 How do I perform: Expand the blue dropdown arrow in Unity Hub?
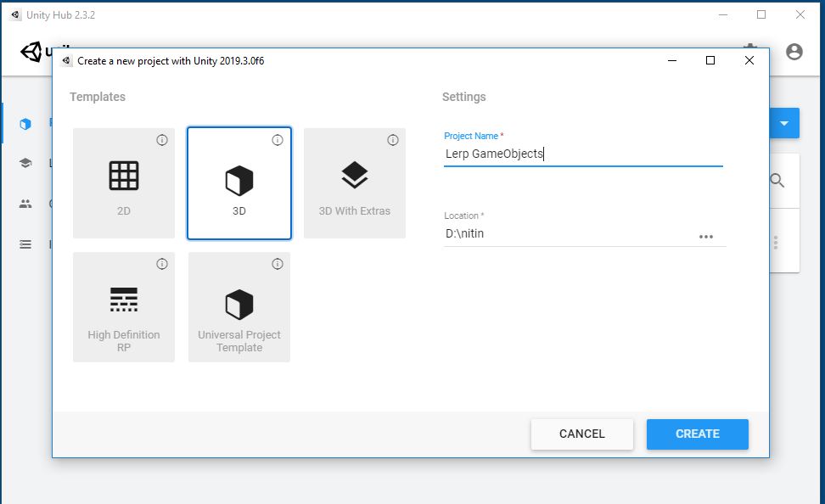tap(784, 124)
